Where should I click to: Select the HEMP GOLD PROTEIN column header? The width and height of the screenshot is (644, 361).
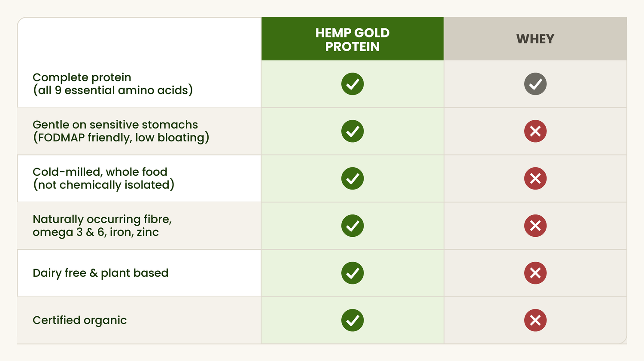352,39
